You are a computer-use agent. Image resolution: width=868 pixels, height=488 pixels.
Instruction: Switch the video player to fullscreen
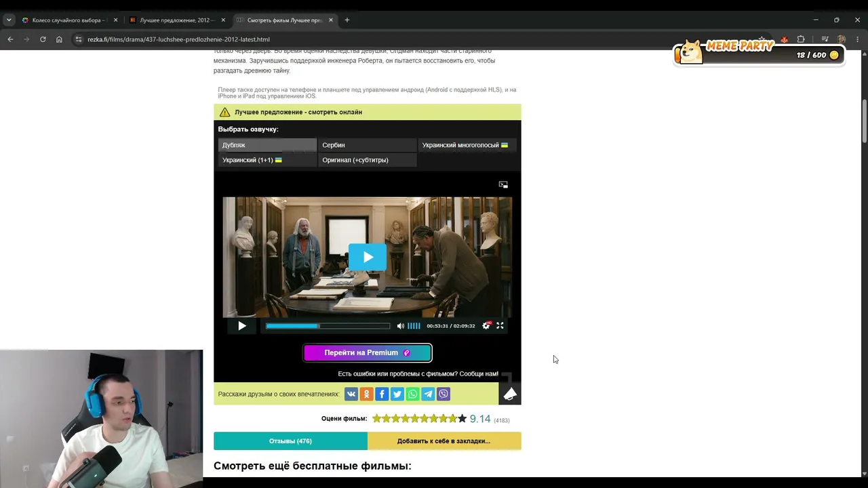(500, 326)
